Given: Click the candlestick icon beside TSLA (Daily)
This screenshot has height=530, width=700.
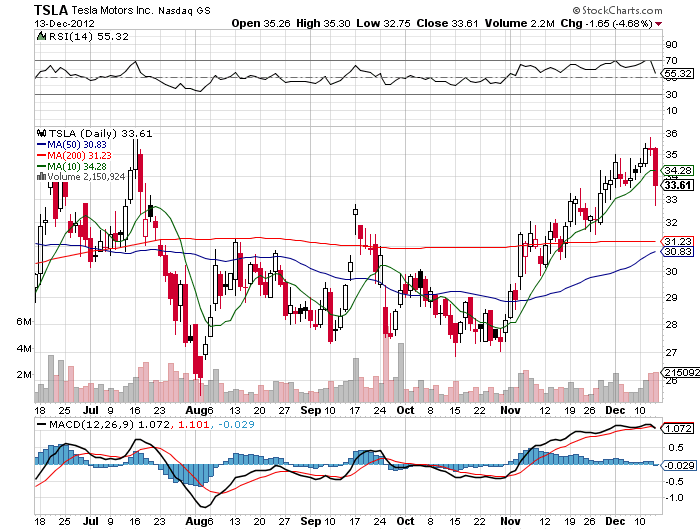Looking at the screenshot, I should click(42, 133).
